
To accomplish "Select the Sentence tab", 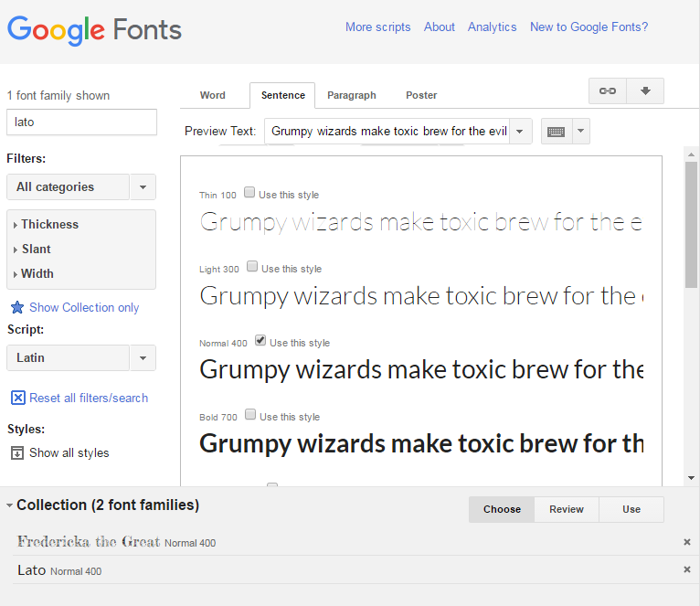I will 282,95.
